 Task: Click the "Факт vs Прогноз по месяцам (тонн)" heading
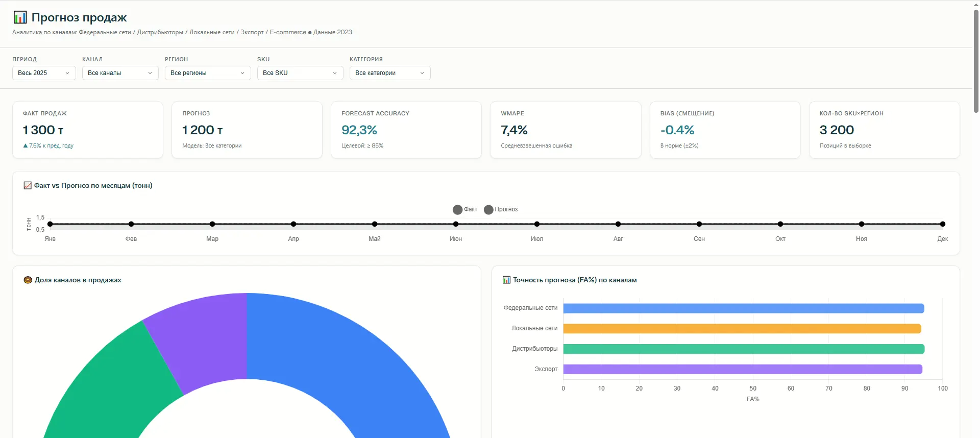93,185
